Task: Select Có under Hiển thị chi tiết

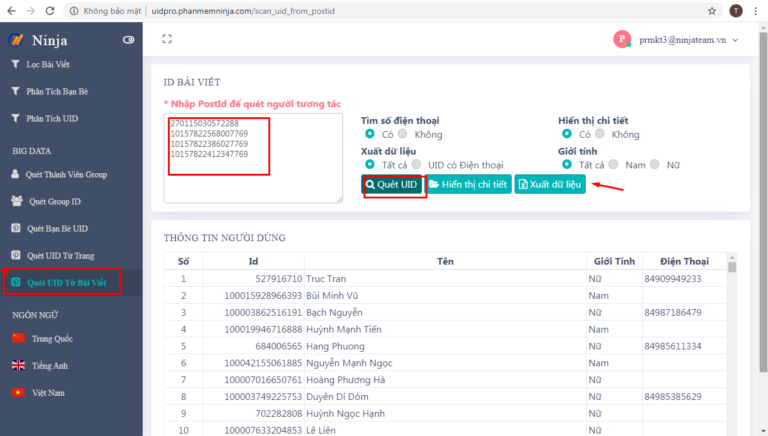Action: point(567,134)
